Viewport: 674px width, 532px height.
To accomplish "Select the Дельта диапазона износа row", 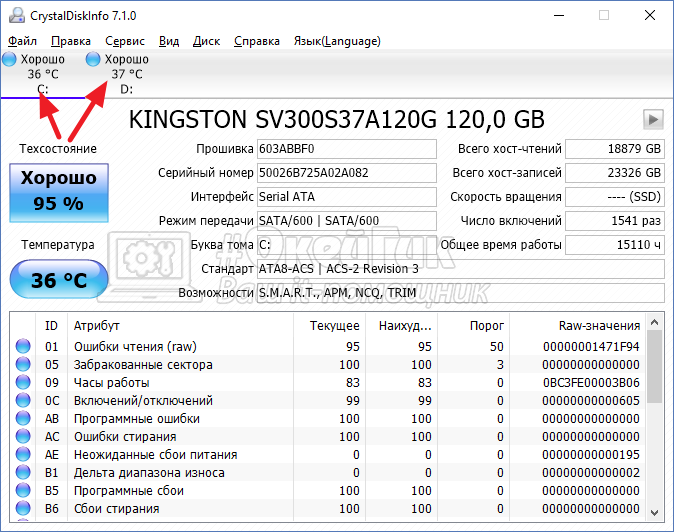I will 328,473.
